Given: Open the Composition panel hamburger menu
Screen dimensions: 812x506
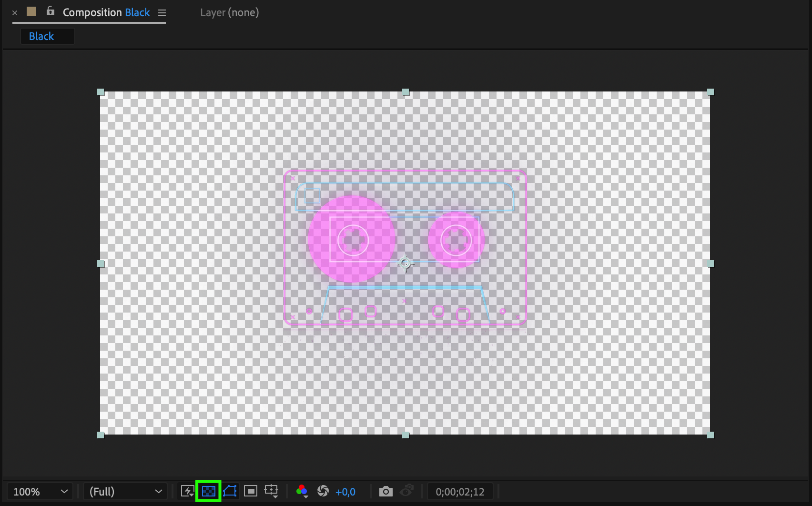Looking at the screenshot, I should click(162, 13).
